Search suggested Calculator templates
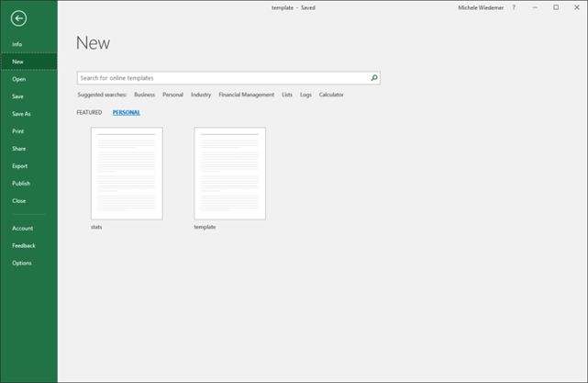588x383 pixels. 331,95
